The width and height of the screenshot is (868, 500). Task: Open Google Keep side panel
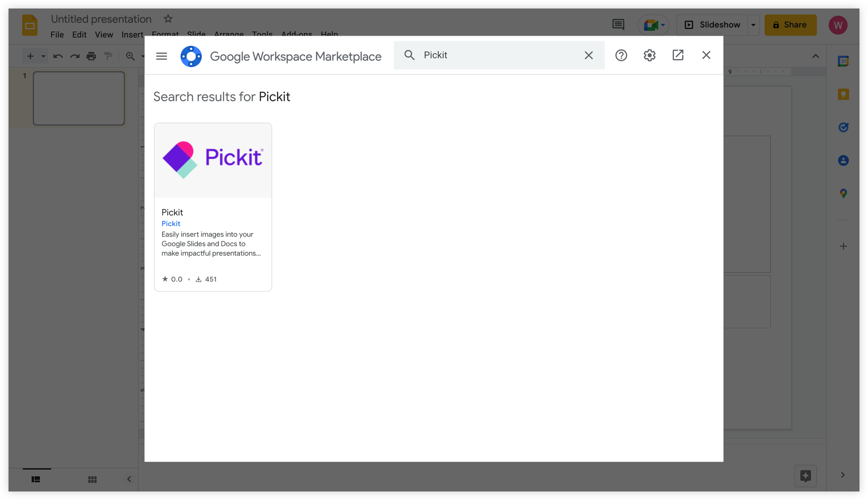click(x=843, y=94)
